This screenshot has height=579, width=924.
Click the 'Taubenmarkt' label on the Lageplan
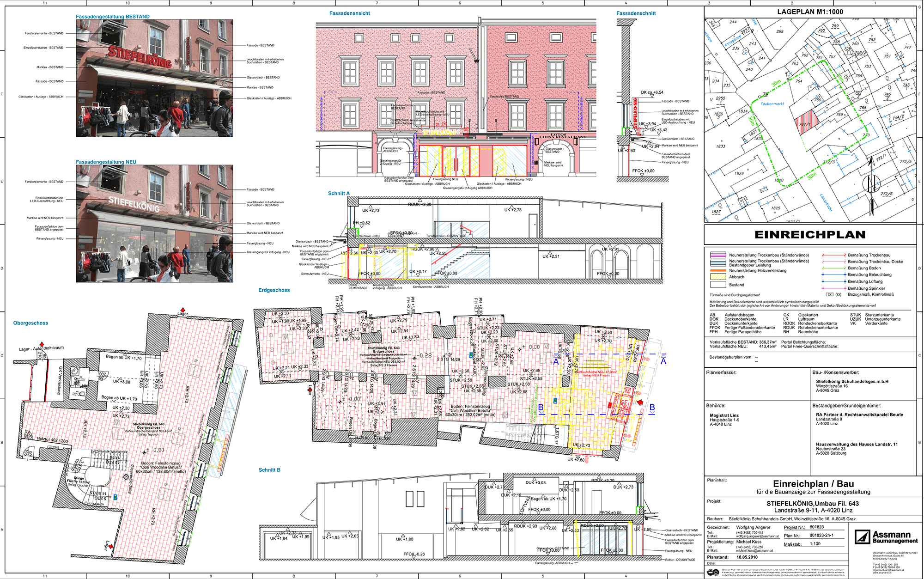[x=772, y=104]
